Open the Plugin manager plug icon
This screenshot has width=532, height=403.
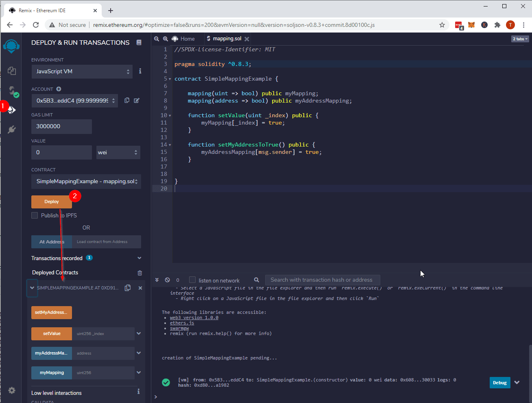(11, 129)
